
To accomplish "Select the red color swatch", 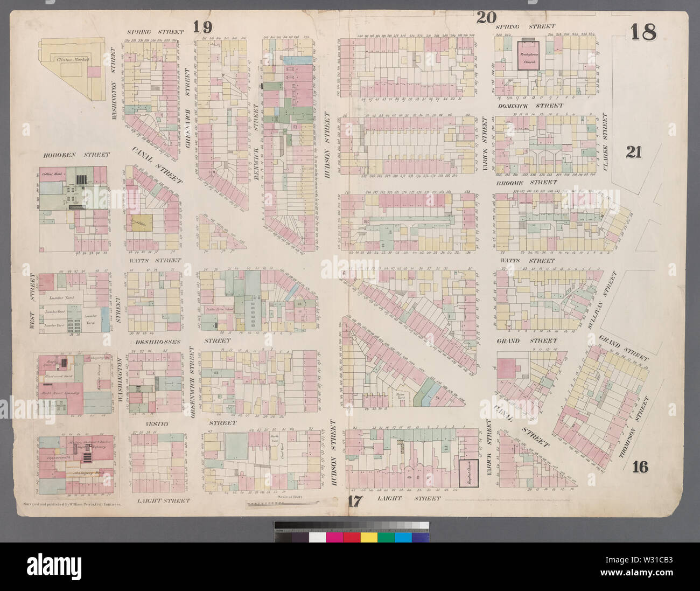I will (352, 537).
